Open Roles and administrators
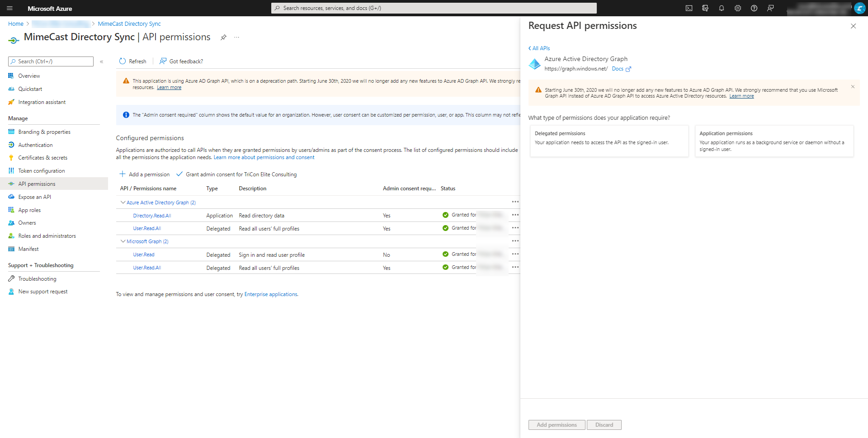The height and width of the screenshot is (438, 868). pos(47,236)
